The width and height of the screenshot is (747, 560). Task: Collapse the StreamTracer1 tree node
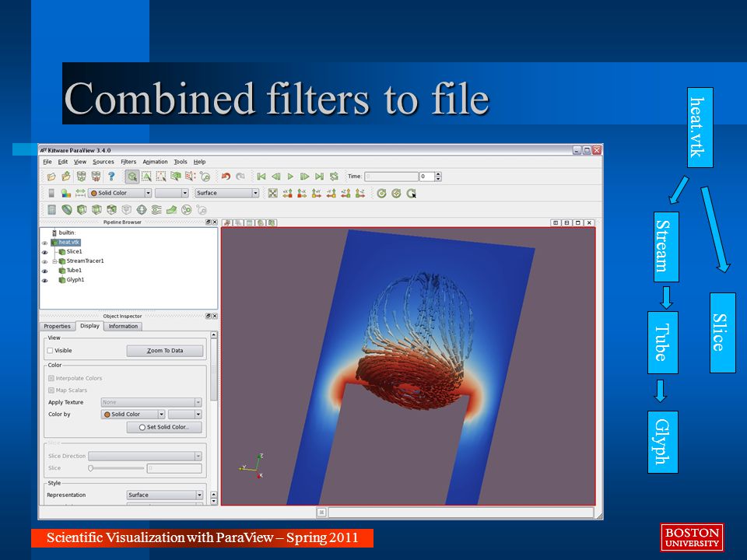click(x=54, y=261)
